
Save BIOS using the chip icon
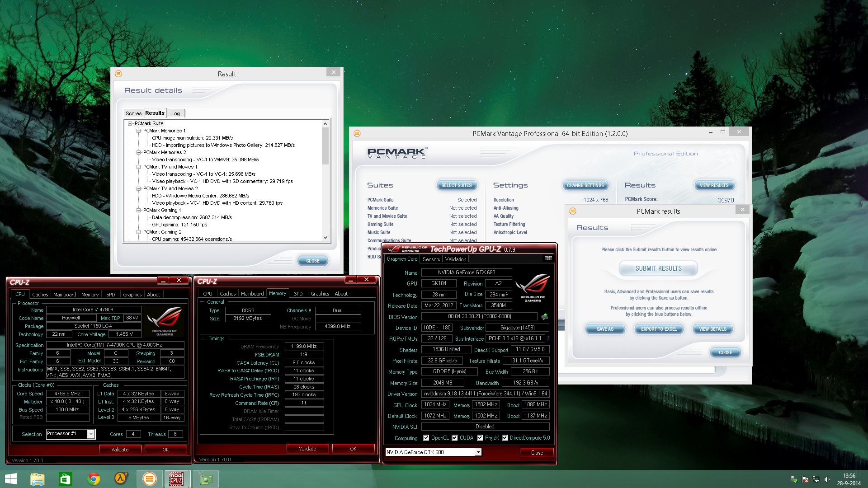tap(544, 317)
